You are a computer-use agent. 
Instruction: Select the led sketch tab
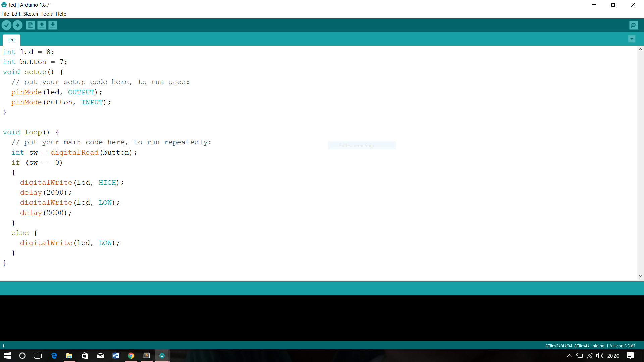click(x=11, y=40)
